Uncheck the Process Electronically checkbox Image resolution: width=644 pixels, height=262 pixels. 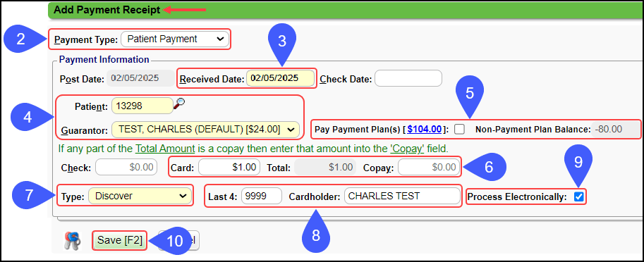(578, 196)
